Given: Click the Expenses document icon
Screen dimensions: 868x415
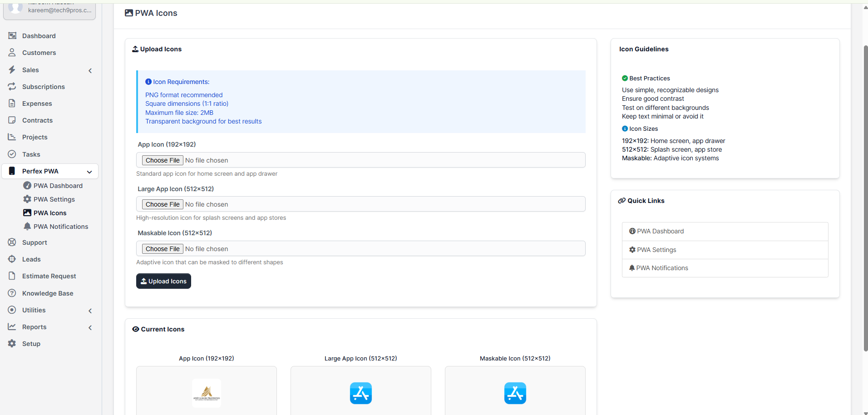Looking at the screenshot, I should point(12,103).
